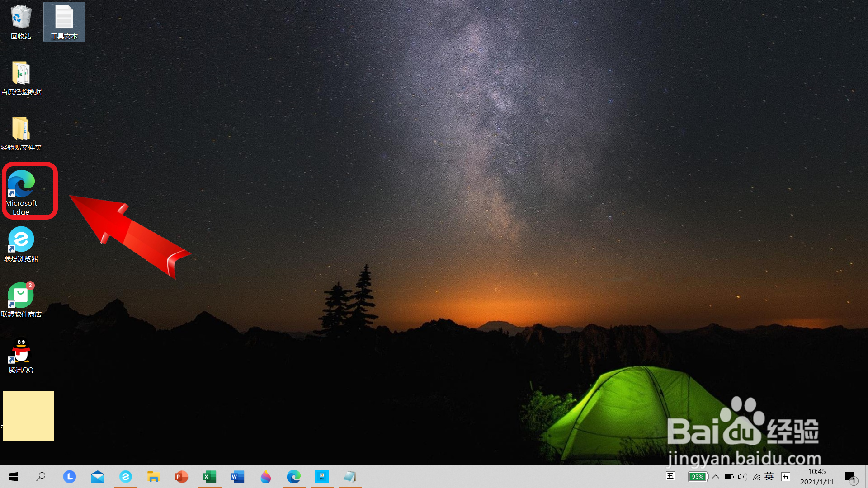868x488 pixels.
Task: Open File Explorer from the taskbar
Action: click(153, 477)
